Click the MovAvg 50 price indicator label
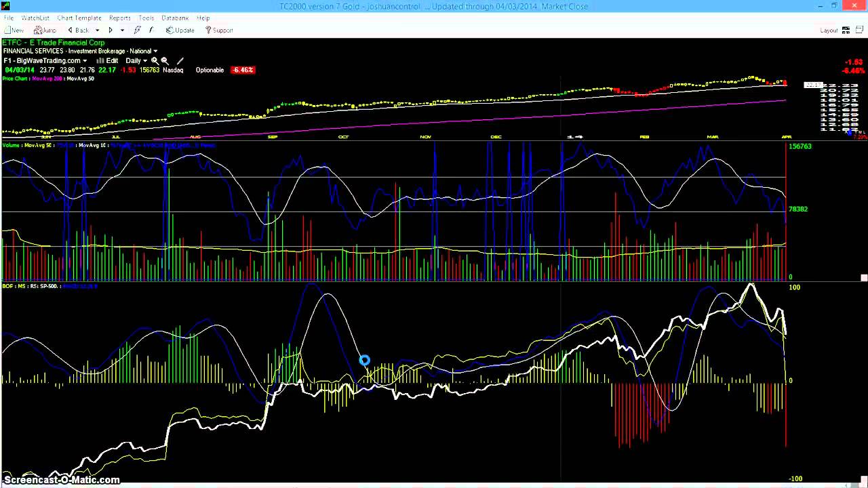 coord(80,79)
